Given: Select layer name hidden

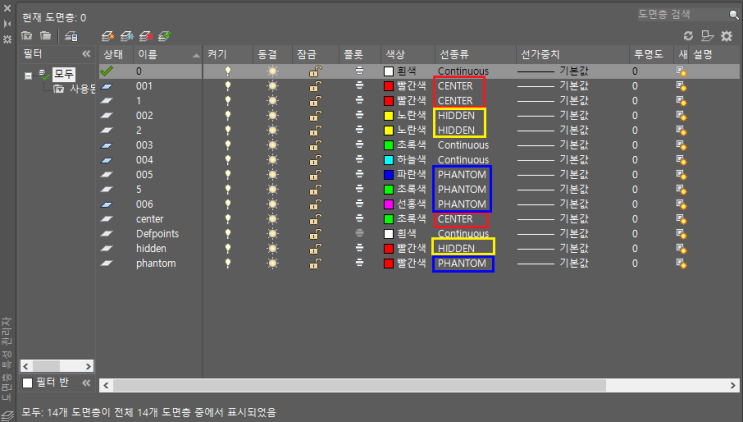Looking at the screenshot, I should [151, 248].
